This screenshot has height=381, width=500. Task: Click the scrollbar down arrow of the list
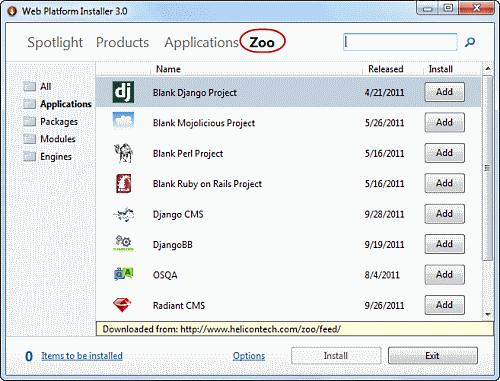488,314
